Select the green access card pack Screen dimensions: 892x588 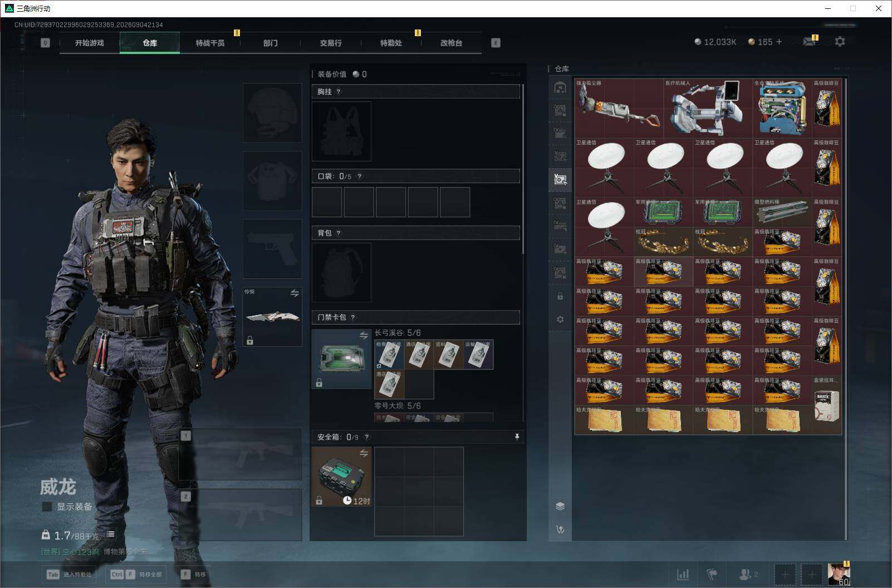pyautogui.click(x=341, y=359)
